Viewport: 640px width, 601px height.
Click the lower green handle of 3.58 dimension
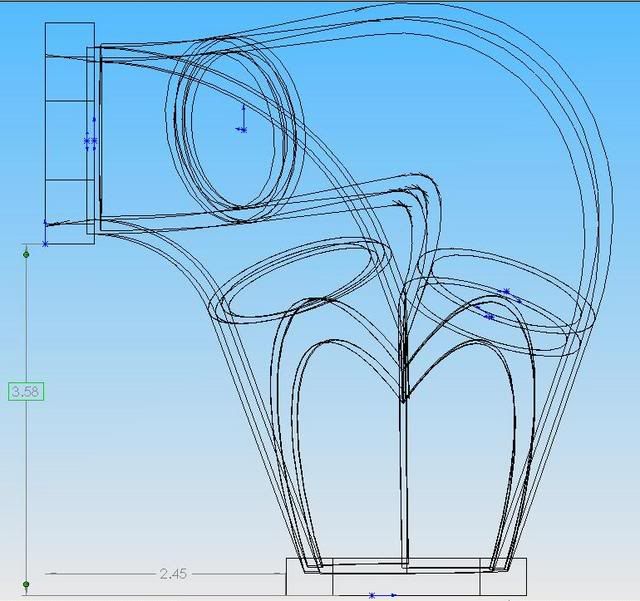27,585
